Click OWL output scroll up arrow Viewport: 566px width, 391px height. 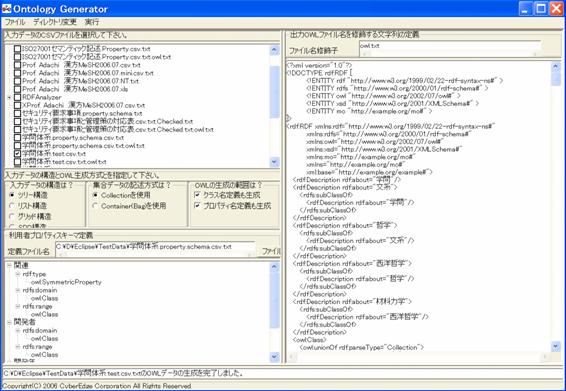(x=556, y=66)
